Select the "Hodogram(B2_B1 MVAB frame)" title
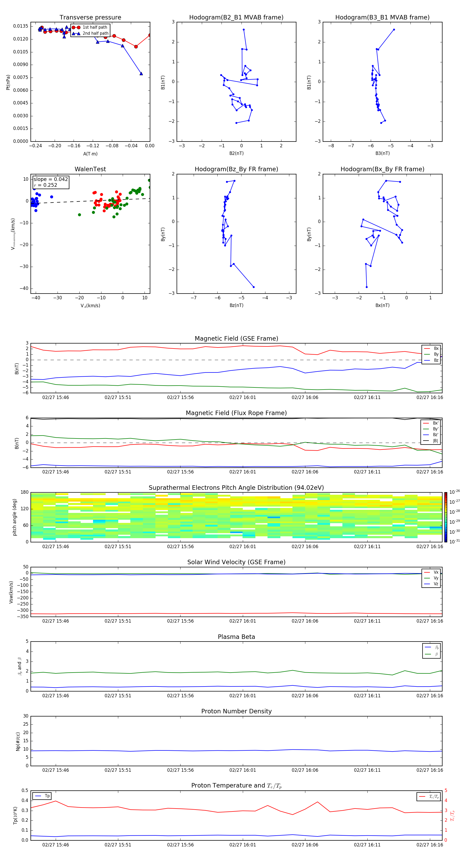The width and height of the screenshot is (473, 868). pyautogui.click(x=236, y=18)
